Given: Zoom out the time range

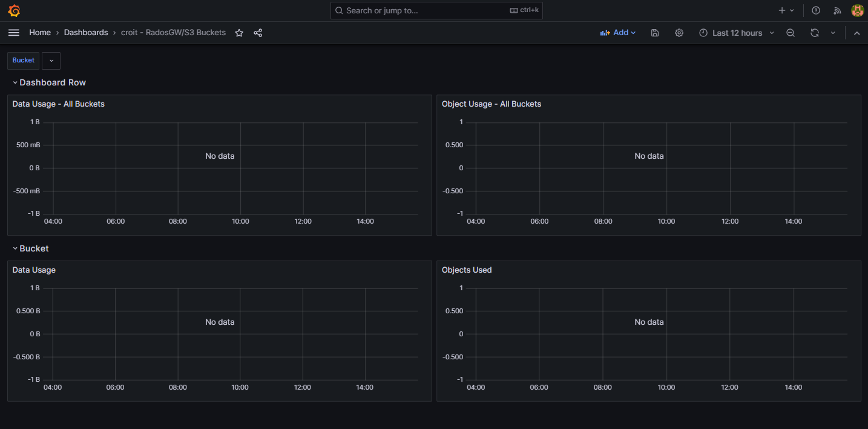Looking at the screenshot, I should (791, 33).
